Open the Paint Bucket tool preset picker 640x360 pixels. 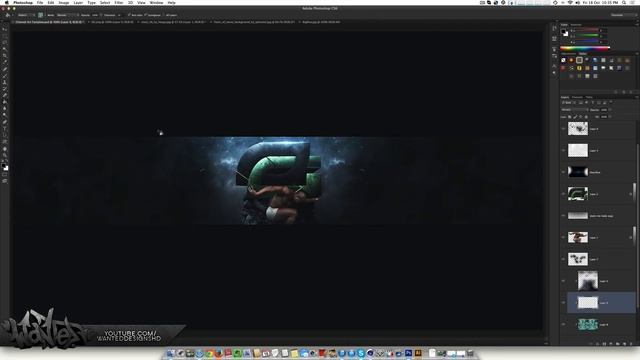pyautogui.click(x=9, y=15)
